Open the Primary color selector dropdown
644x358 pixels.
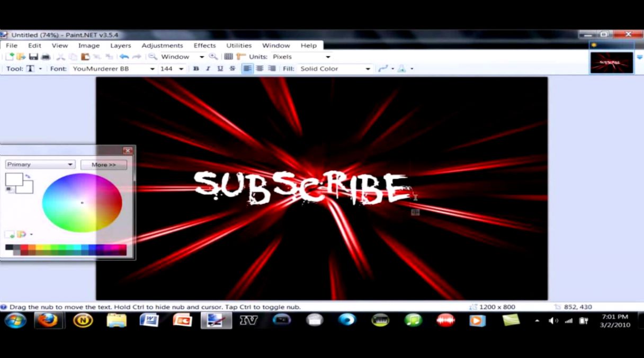[x=40, y=165]
